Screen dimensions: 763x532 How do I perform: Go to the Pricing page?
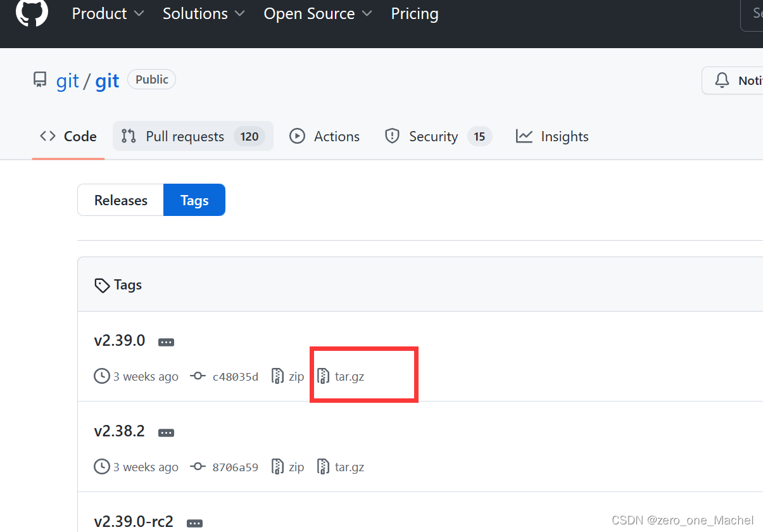click(415, 13)
